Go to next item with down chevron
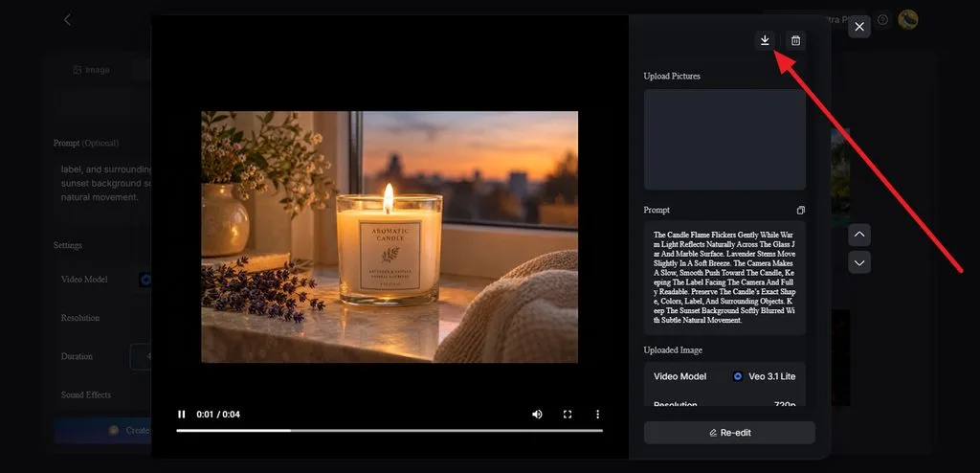Image resolution: width=980 pixels, height=473 pixels. point(859,262)
